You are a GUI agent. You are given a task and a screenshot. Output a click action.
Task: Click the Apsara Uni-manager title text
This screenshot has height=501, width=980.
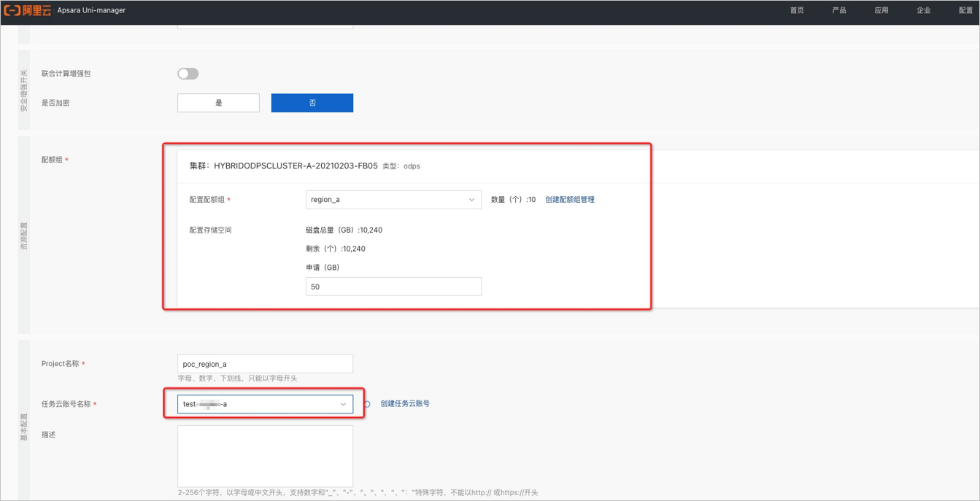91,10
